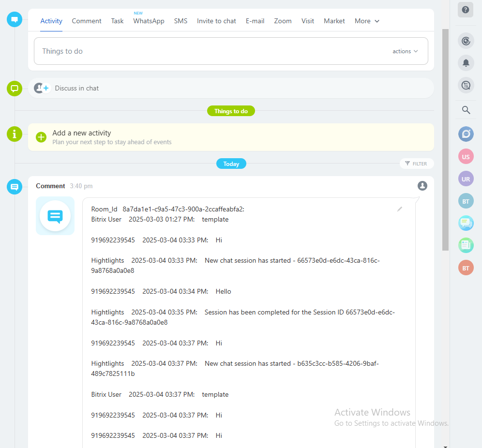Click the blue comment bubble icon on the timeline
The height and width of the screenshot is (448, 482).
tap(14, 186)
